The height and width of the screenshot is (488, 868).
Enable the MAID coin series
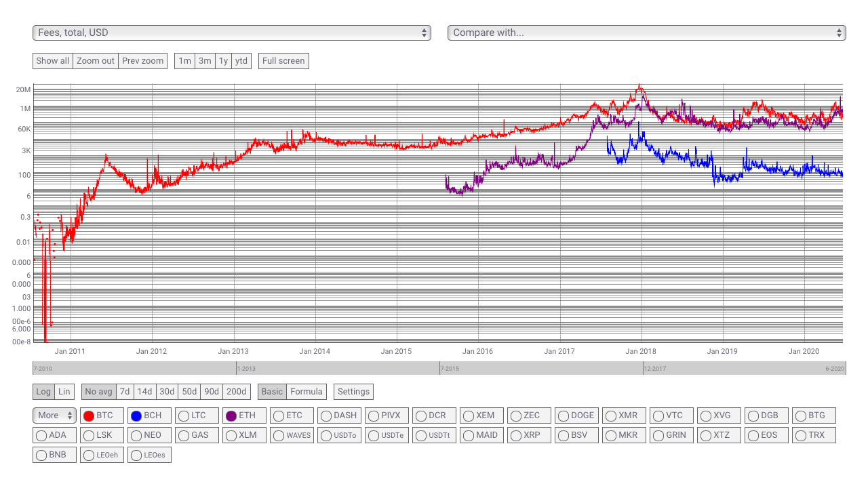click(481, 435)
